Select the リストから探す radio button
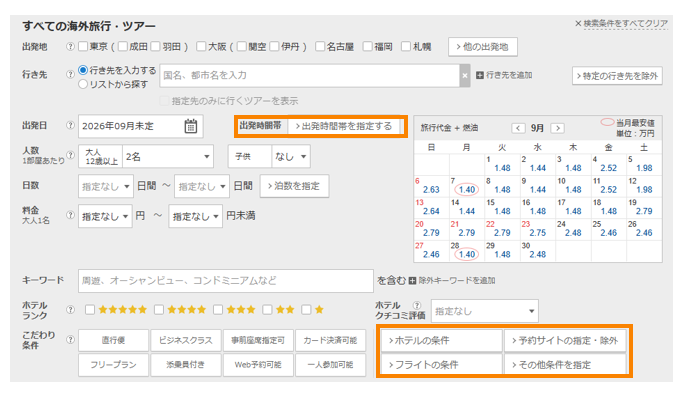690x397 pixels. (x=83, y=84)
